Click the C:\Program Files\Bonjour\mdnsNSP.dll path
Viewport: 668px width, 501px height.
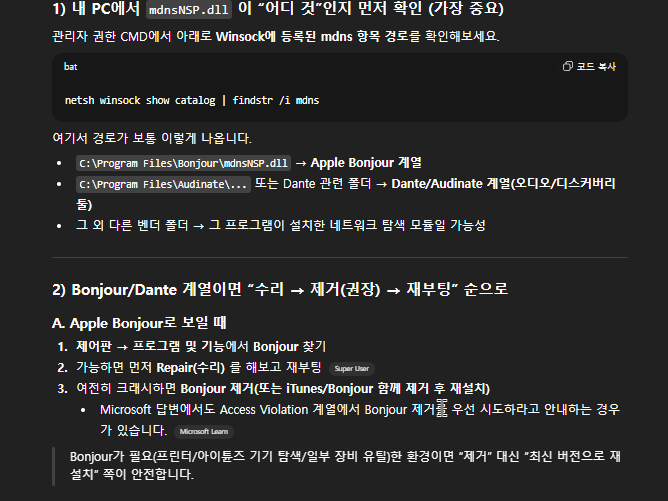point(184,163)
